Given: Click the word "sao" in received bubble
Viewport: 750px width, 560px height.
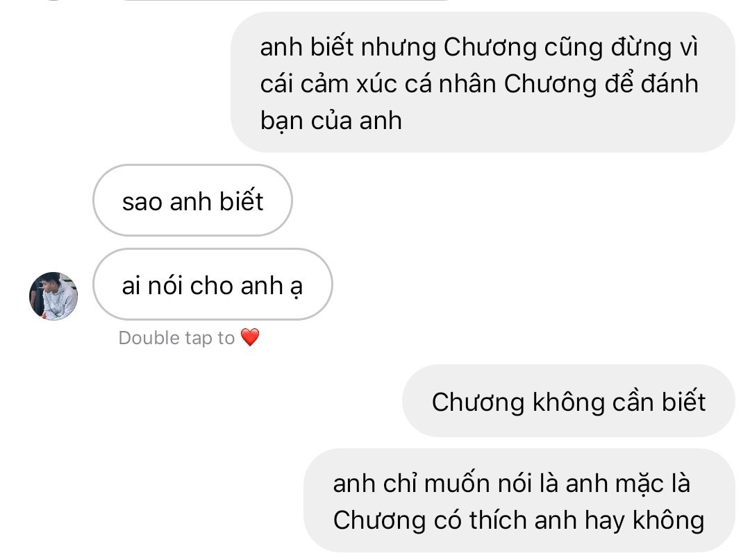Looking at the screenshot, I should (142, 203).
